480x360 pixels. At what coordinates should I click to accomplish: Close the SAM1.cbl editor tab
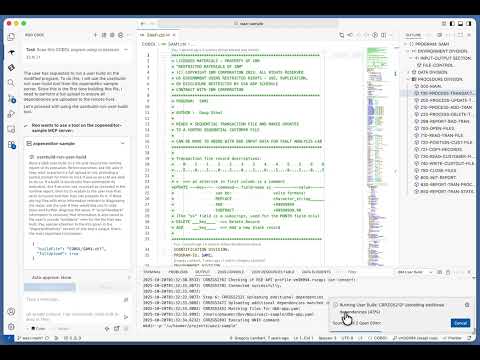click(x=174, y=35)
